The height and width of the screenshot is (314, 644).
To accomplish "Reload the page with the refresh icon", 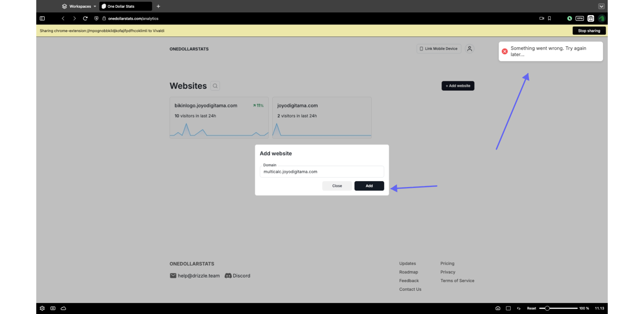I will 85,18.
